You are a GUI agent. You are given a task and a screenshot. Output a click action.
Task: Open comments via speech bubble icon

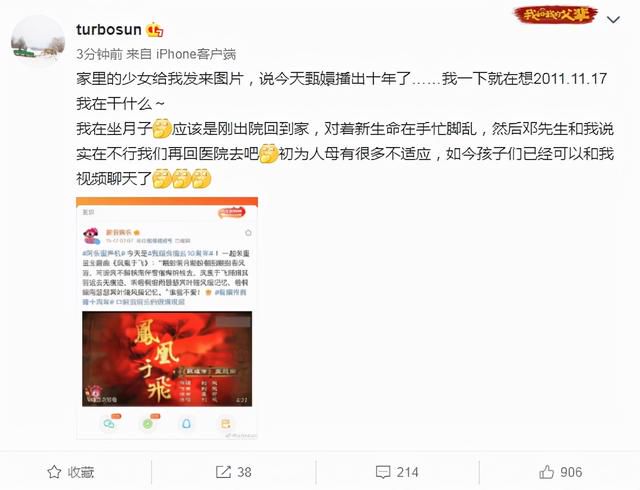(383, 472)
